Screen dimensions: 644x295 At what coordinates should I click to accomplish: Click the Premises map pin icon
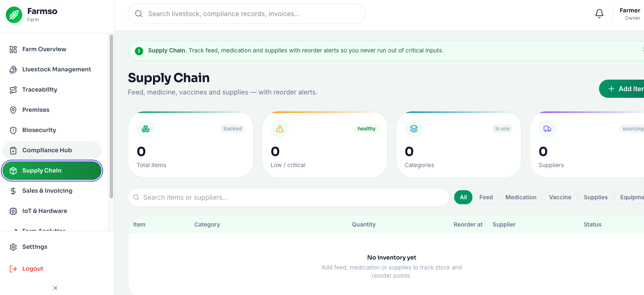point(13,110)
